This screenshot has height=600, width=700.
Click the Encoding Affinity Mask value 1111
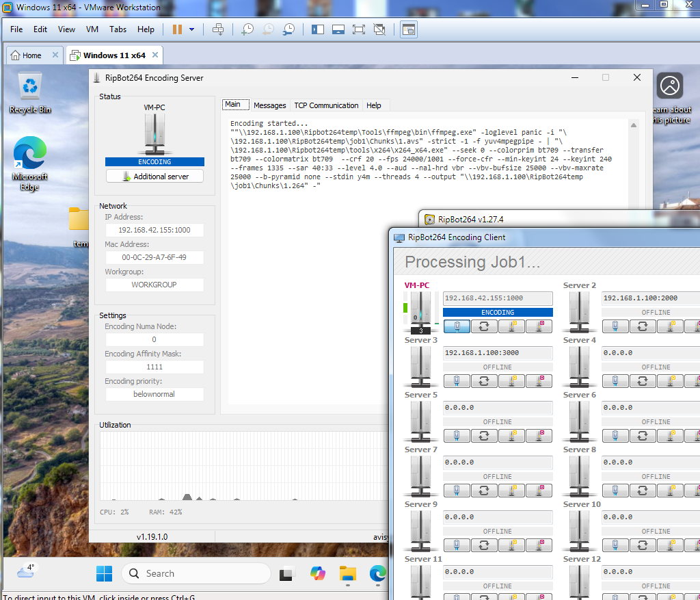click(154, 367)
